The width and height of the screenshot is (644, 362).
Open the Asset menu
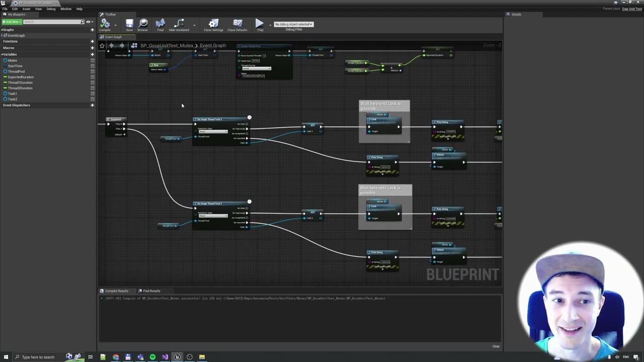26,9
